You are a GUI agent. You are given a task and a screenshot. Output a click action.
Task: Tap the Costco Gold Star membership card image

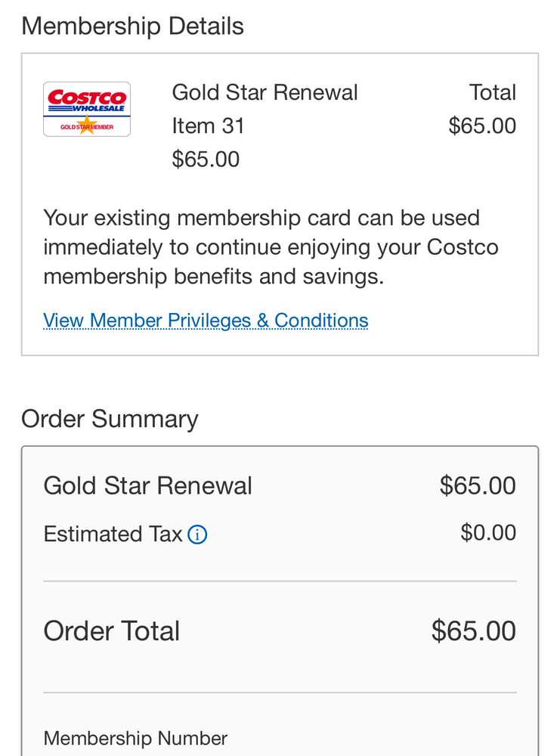[87, 109]
